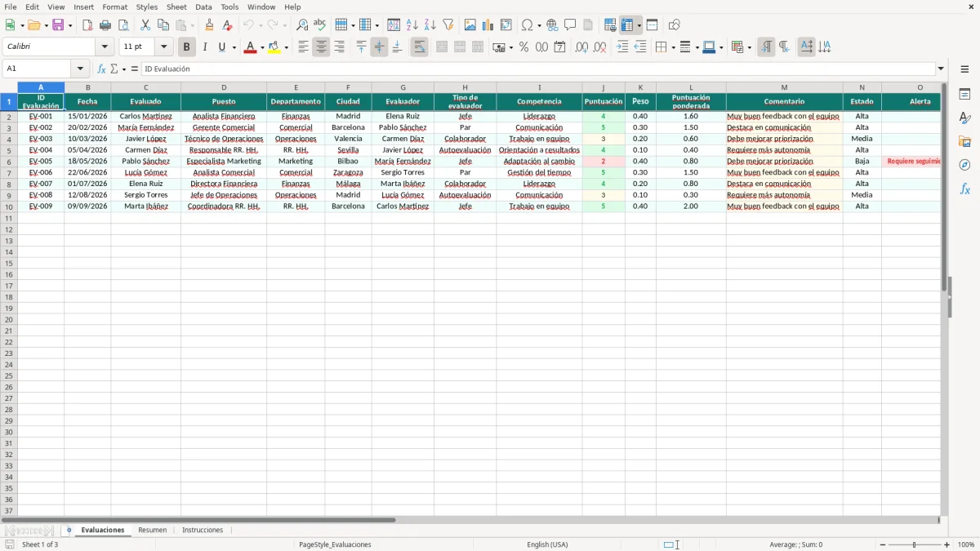Click the zoom slider

[915, 544]
